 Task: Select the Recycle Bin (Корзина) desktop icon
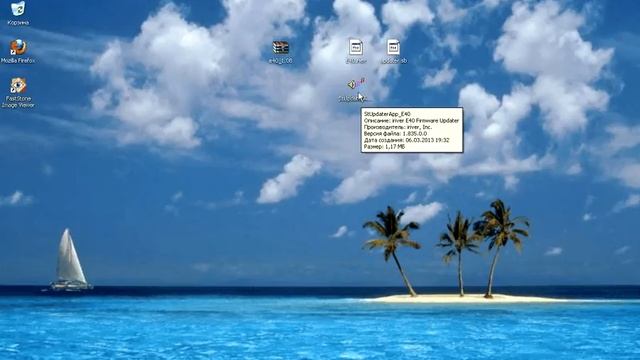click(18, 9)
